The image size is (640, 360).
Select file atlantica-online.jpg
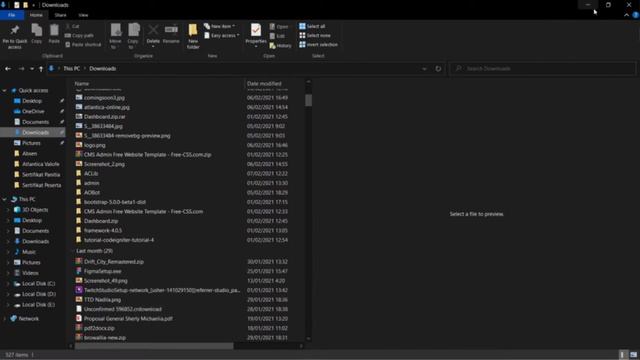(x=107, y=107)
